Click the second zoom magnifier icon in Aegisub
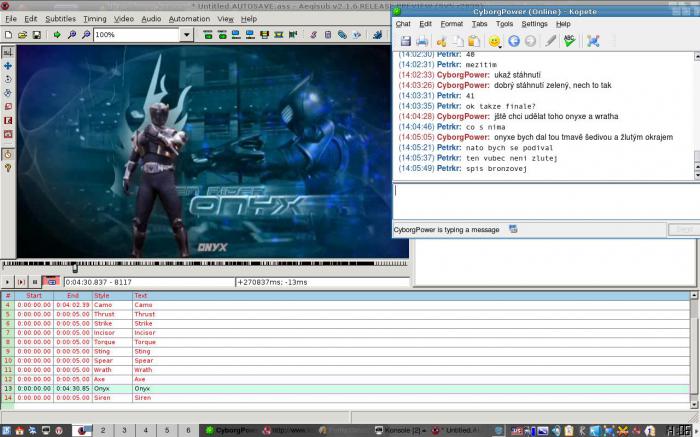The image size is (700, 437). [x=86, y=34]
